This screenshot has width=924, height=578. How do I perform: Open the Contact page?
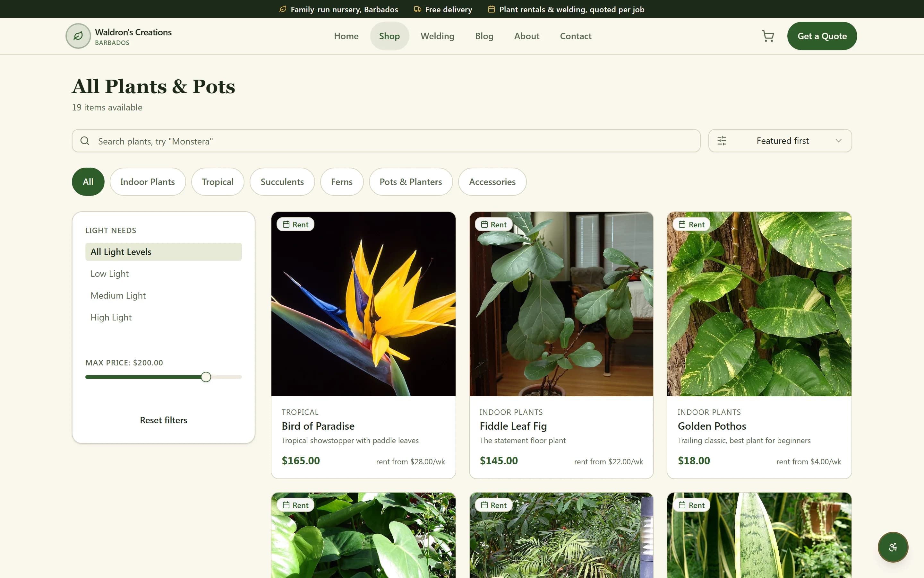pos(575,36)
